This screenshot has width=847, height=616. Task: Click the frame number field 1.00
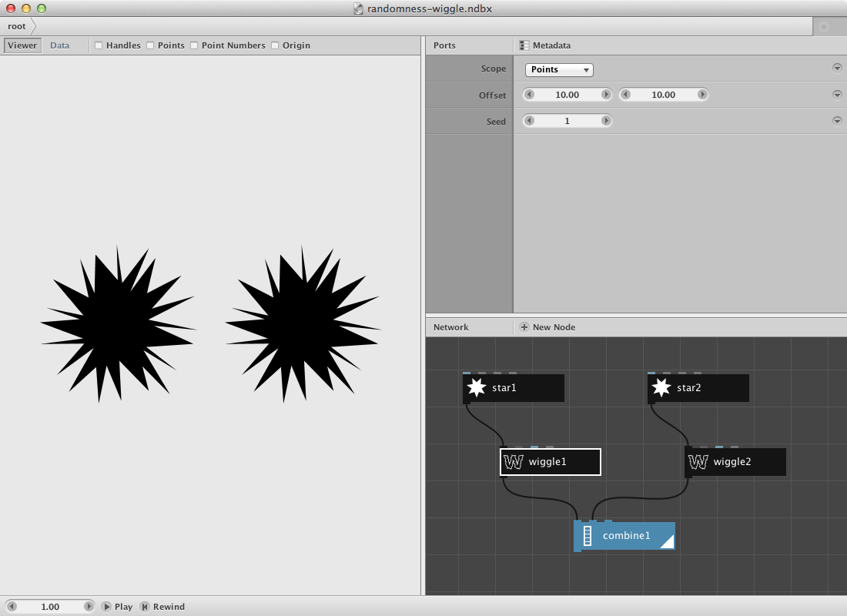click(50, 606)
